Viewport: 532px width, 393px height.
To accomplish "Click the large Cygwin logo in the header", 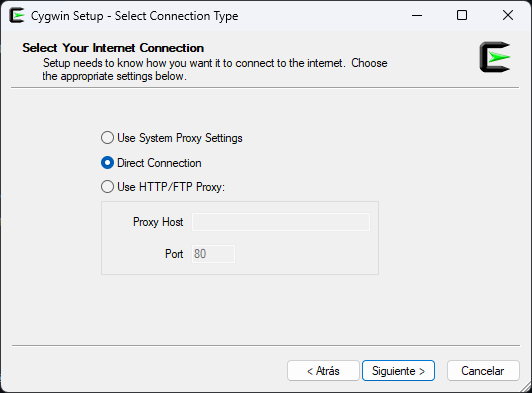I will point(495,57).
